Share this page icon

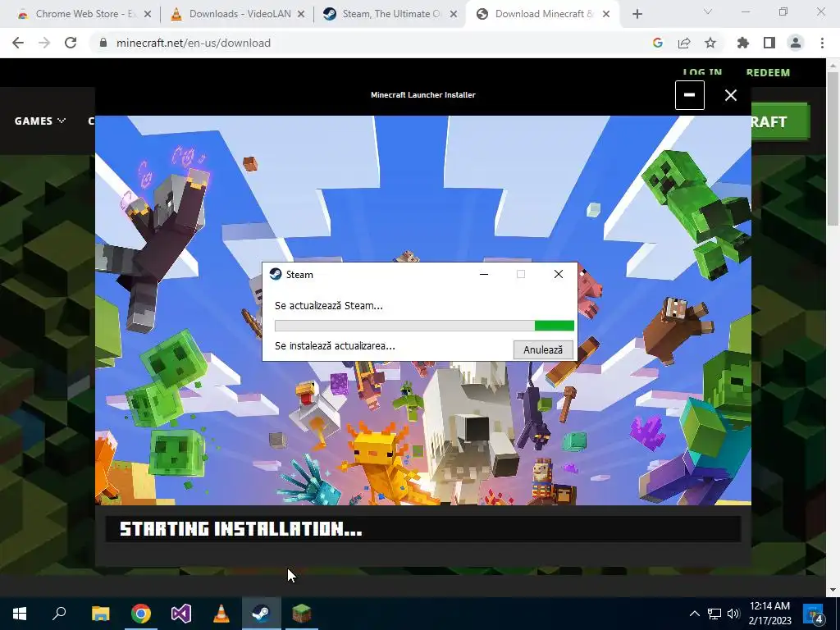click(684, 43)
